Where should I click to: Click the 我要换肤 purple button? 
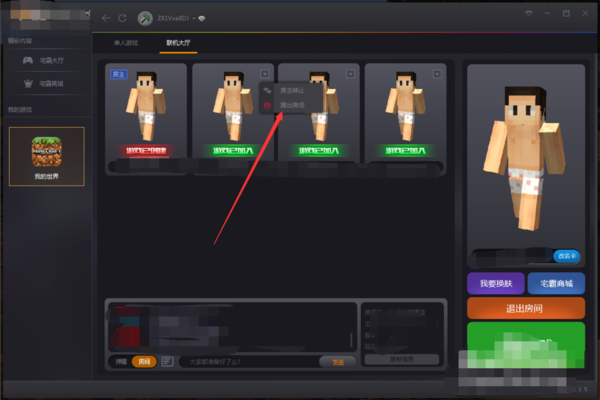coord(494,283)
